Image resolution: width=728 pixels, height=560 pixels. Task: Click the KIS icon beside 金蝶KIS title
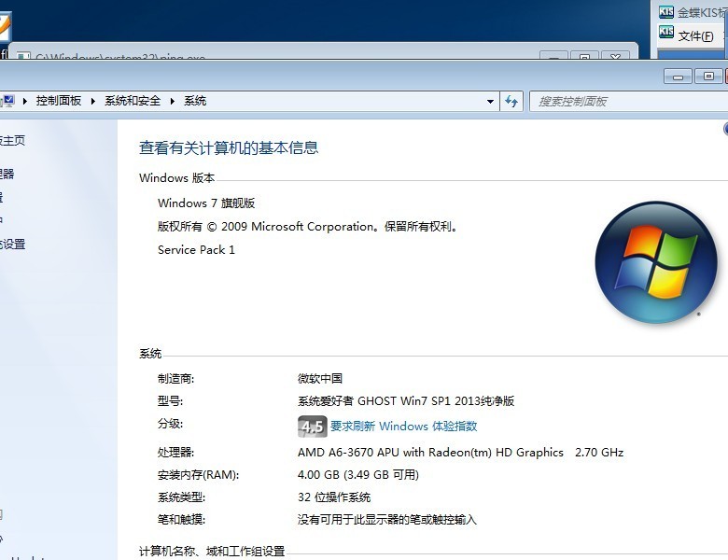point(666,11)
